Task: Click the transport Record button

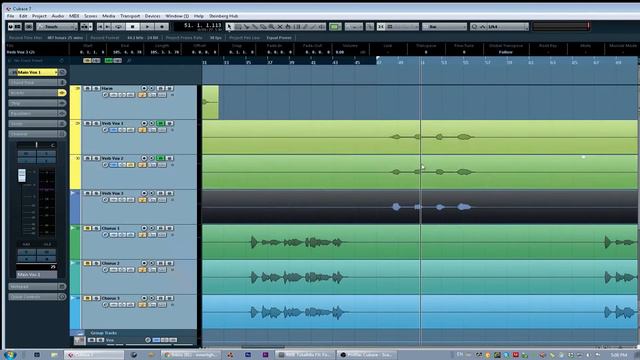Action: click(162, 27)
